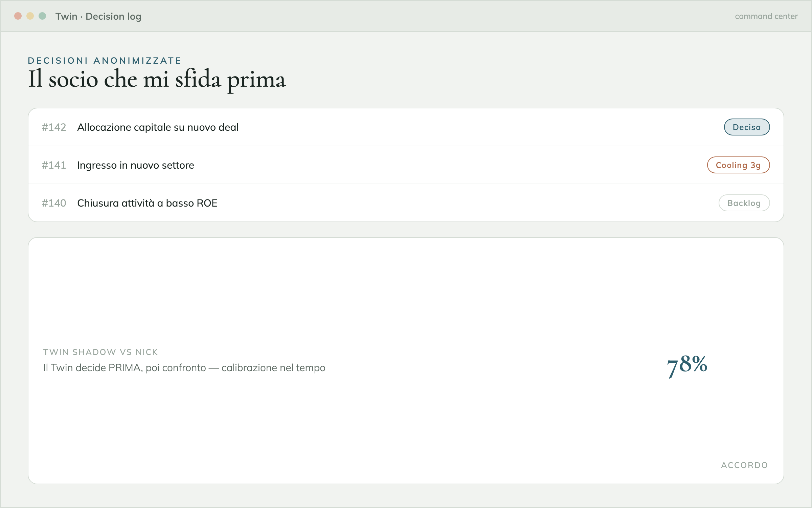Click the yellow minimize window dot
The height and width of the screenshot is (508, 812).
click(30, 16)
